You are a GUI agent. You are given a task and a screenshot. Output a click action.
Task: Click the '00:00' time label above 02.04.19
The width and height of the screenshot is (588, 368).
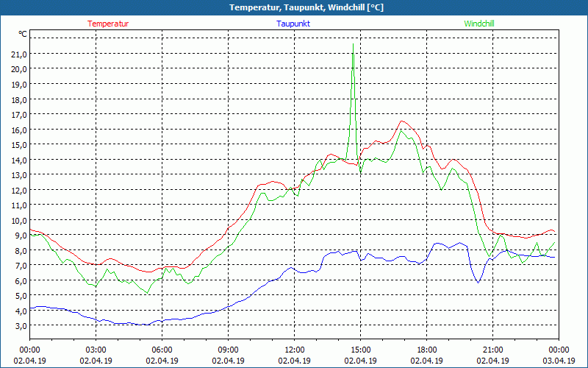point(29,350)
